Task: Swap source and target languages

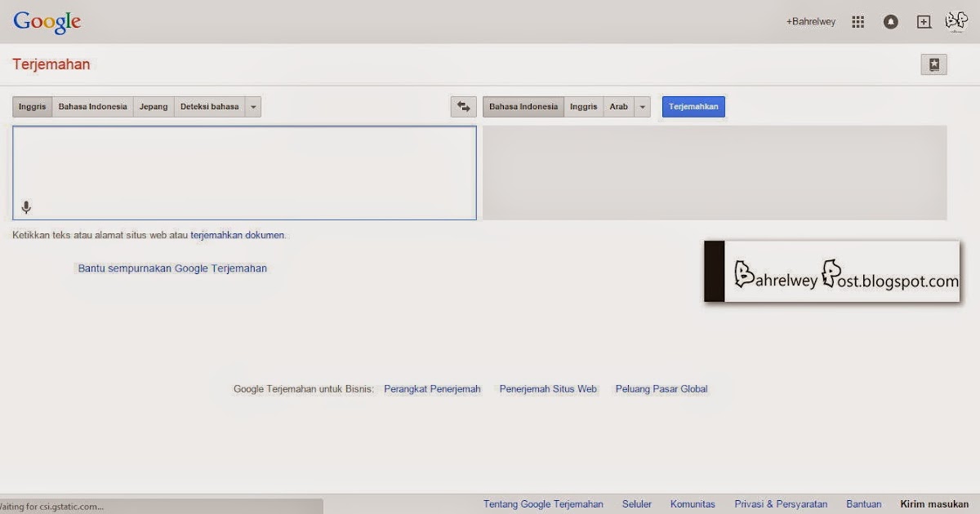Action: [x=463, y=107]
